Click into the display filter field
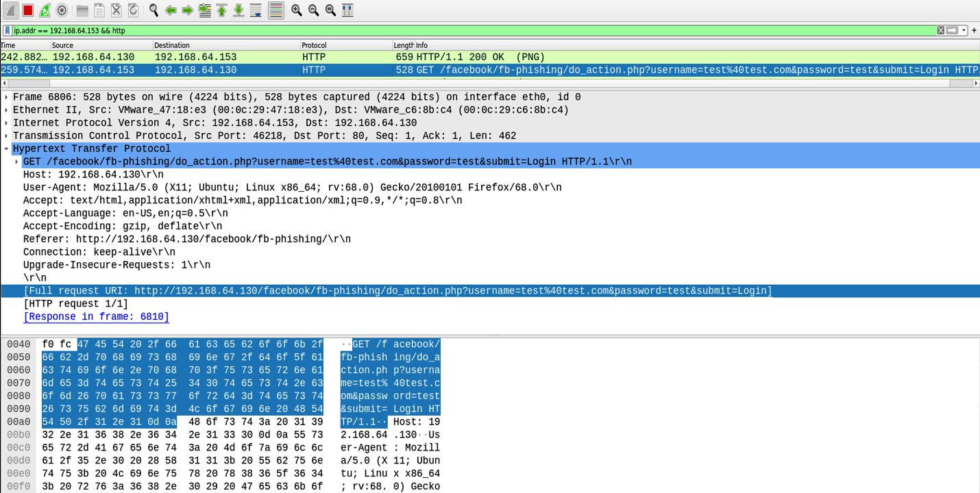Screen dimensions: 980x493 473,30
